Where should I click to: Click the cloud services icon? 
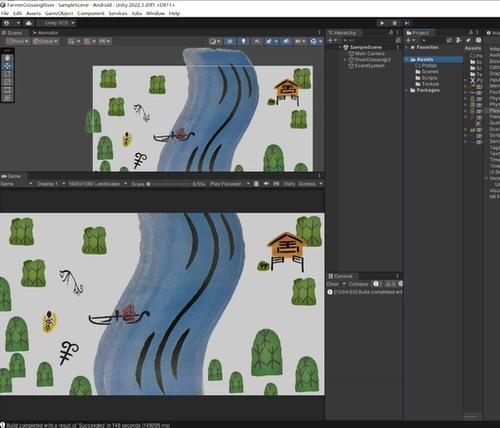click(29, 23)
